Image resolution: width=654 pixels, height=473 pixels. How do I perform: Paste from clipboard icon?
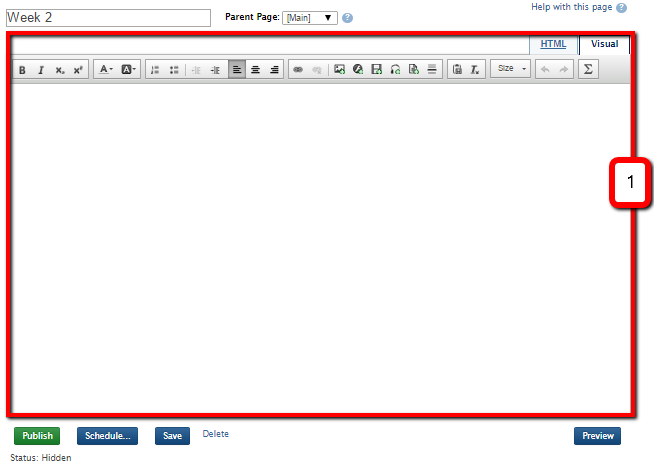[x=457, y=69]
